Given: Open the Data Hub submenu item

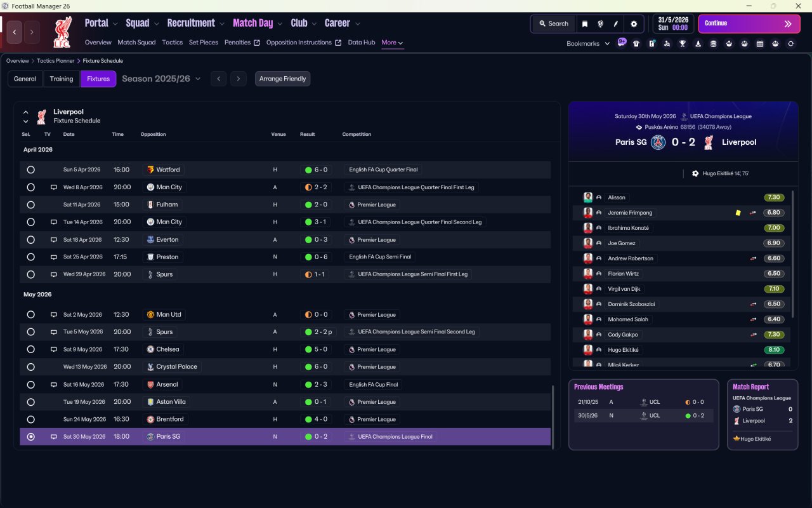Looking at the screenshot, I should click(362, 43).
